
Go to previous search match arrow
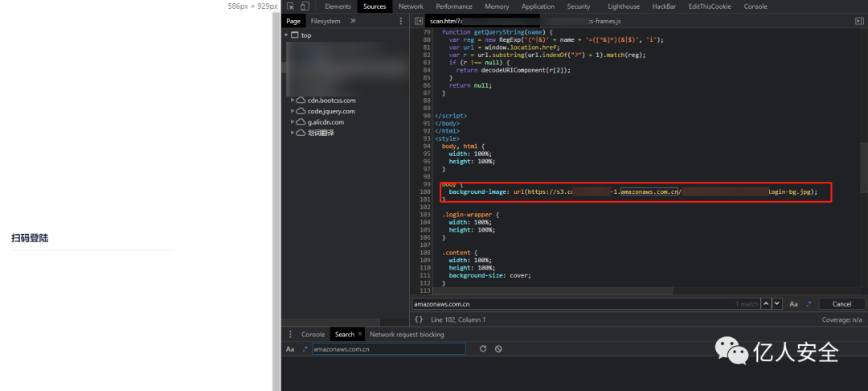tap(766, 303)
